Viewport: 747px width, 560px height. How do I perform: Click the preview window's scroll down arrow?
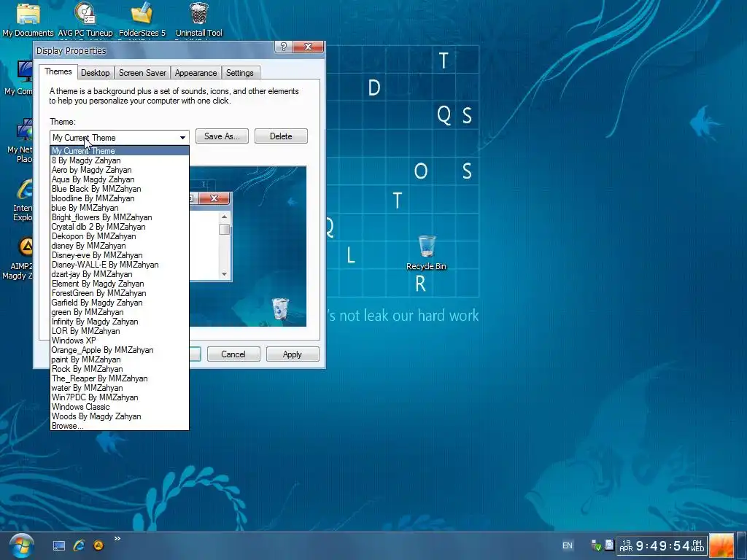pyautogui.click(x=225, y=274)
